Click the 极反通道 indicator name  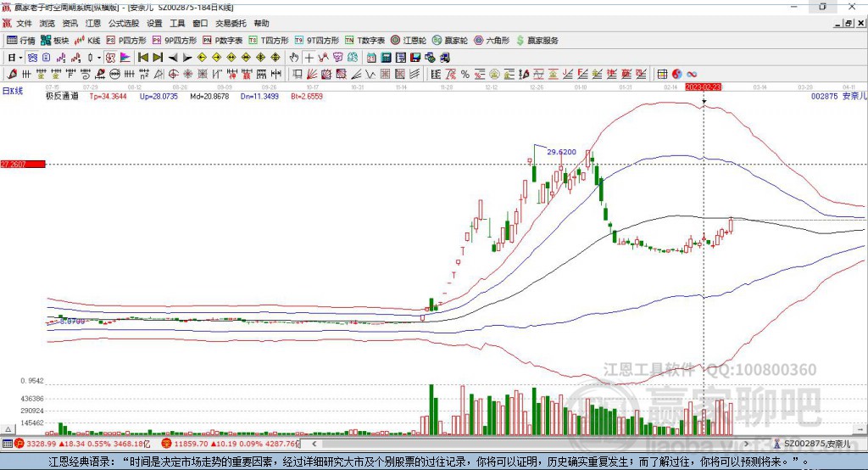[62, 96]
